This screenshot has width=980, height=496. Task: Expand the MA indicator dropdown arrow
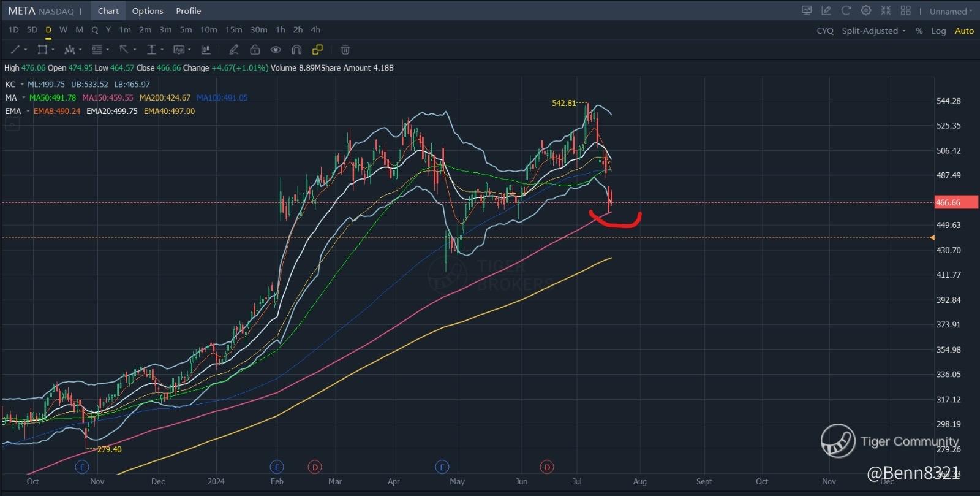point(24,98)
